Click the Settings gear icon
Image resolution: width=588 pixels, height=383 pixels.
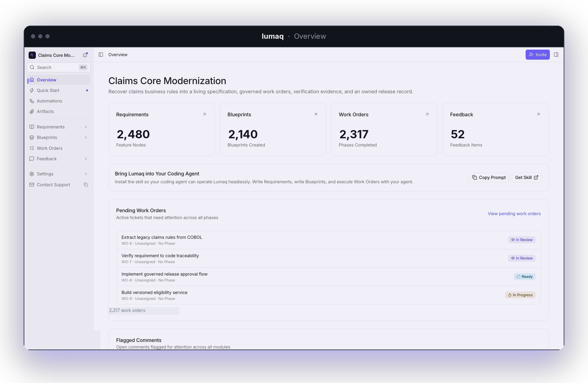coord(32,174)
